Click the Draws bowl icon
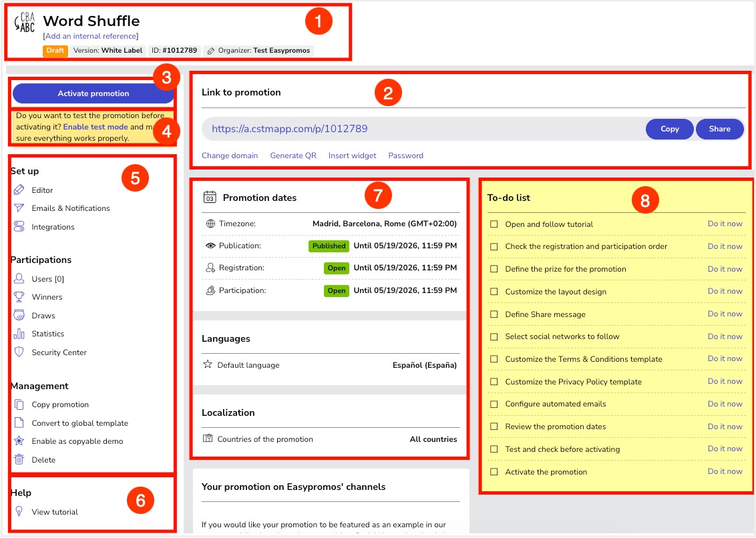This screenshot has height=538, width=756. [x=19, y=315]
